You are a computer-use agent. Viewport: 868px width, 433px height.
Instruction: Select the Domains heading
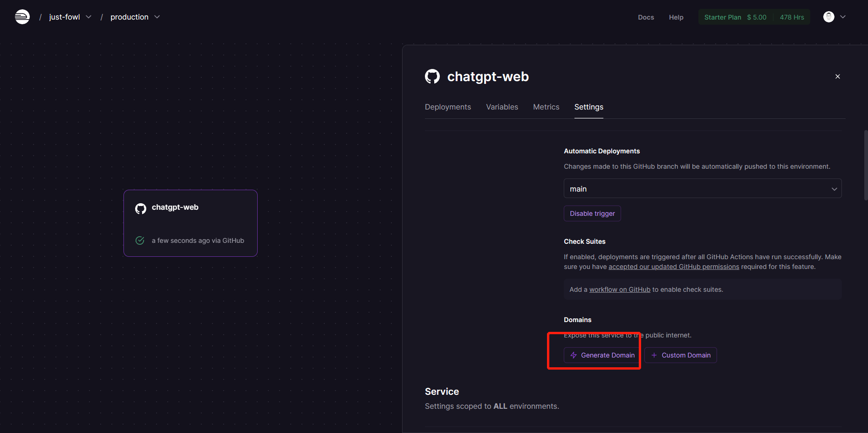tap(577, 320)
